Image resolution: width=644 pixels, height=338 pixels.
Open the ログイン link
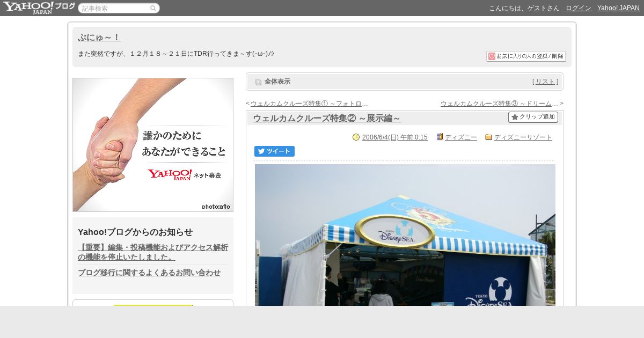coord(579,8)
